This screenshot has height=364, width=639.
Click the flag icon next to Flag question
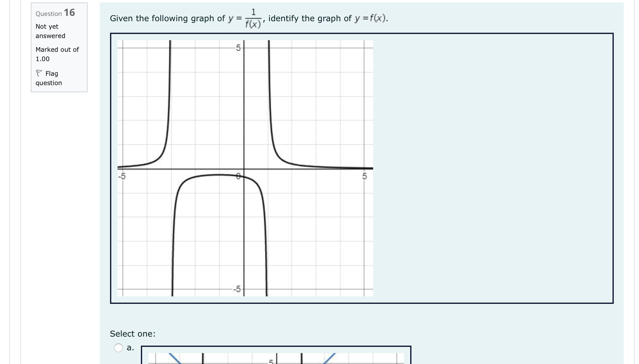pos(39,73)
